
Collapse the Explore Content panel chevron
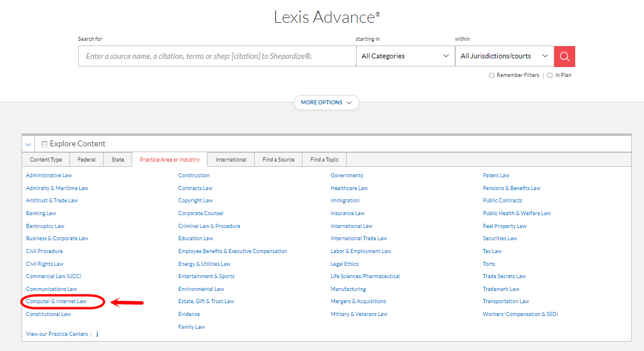click(29, 144)
